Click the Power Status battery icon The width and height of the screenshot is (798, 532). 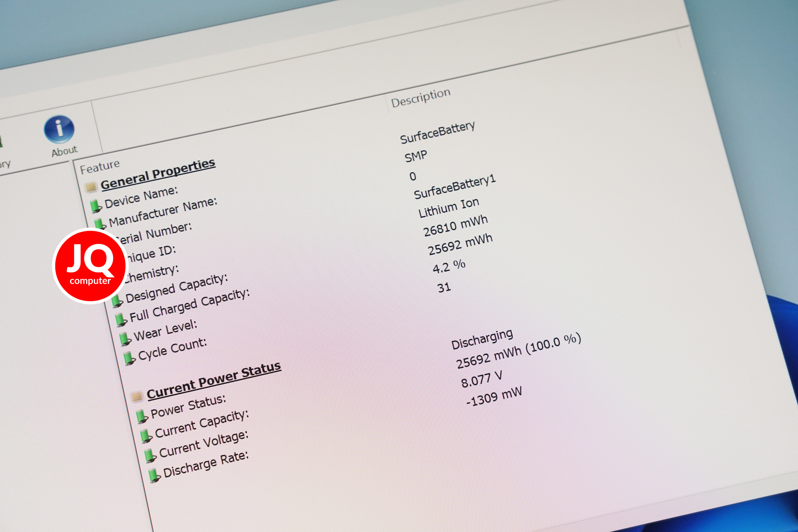pyautogui.click(x=142, y=416)
